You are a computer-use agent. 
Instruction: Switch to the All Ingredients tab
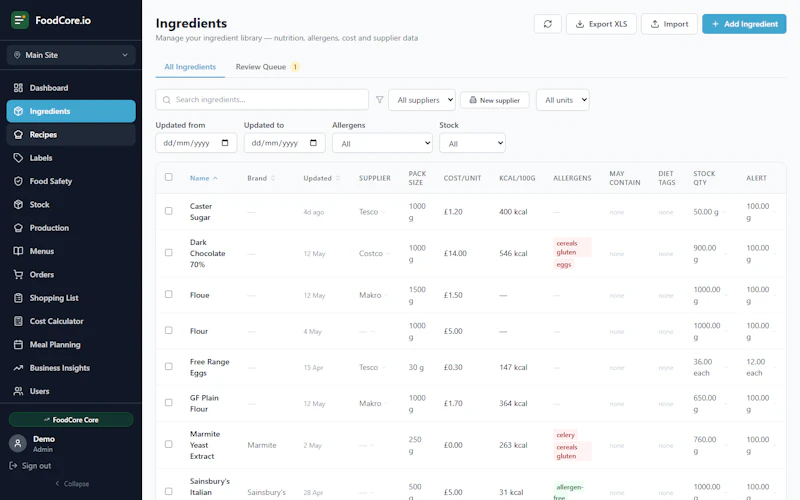pyautogui.click(x=190, y=67)
